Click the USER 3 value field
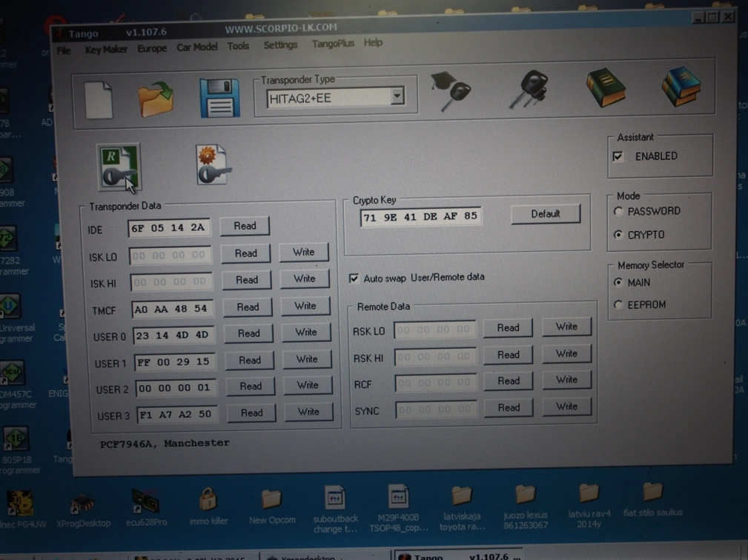The image size is (748, 560). (x=177, y=414)
